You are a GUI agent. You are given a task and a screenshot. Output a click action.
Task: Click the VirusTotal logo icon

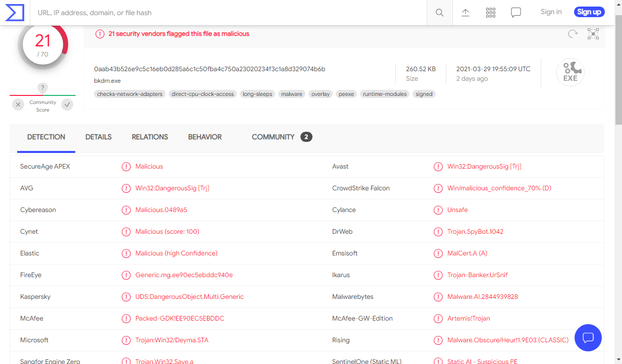[x=15, y=12]
